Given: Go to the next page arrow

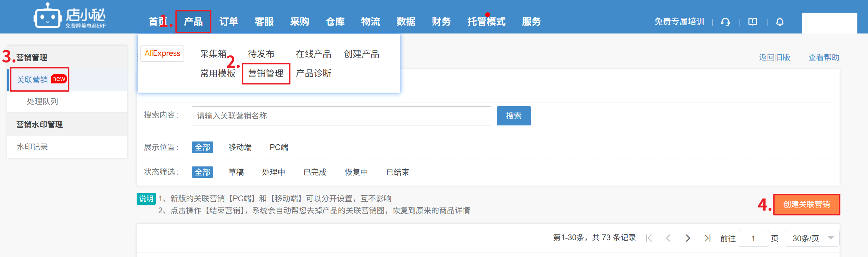Looking at the screenshot, I should (x=688, y=238).
